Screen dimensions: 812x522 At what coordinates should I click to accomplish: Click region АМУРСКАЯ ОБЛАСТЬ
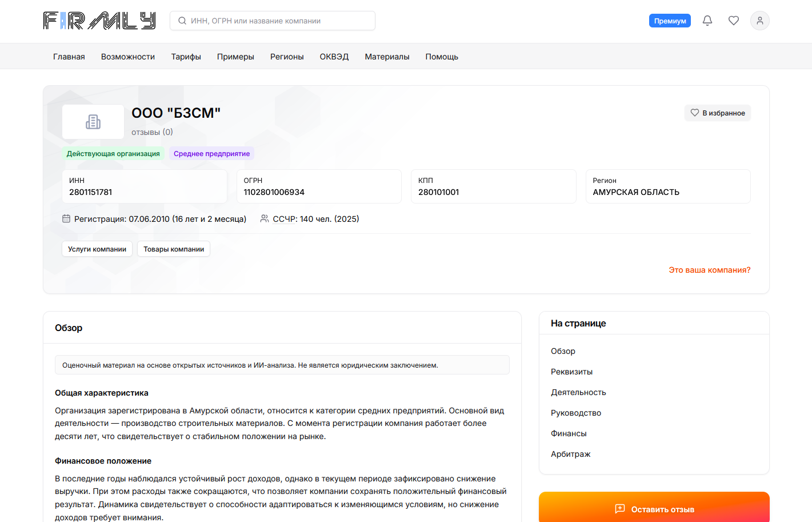(x=636, y=192)
